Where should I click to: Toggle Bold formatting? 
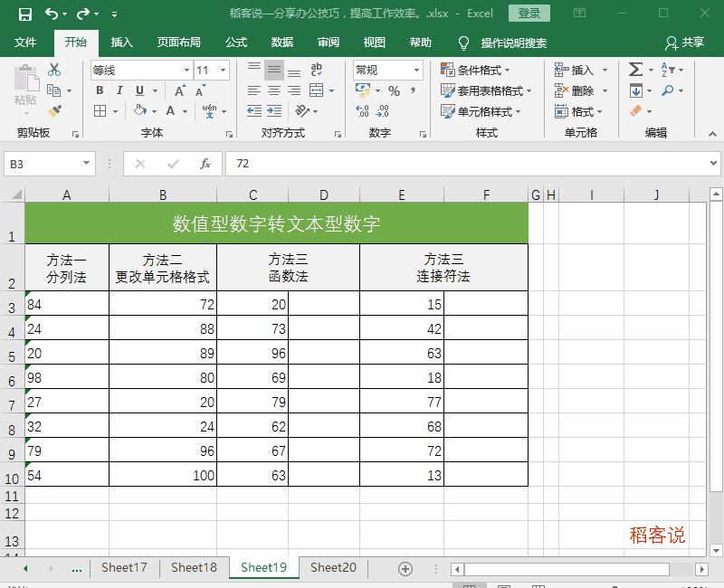point(100,90)
